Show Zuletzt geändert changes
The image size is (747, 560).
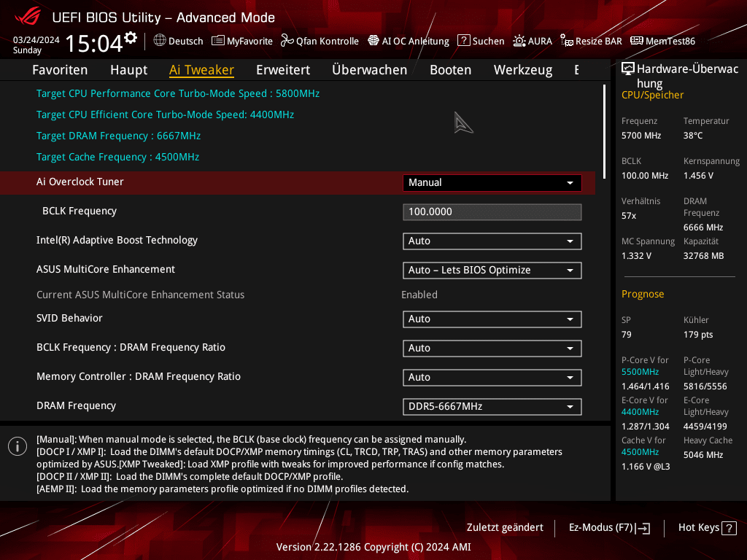[x=505, y=528]
